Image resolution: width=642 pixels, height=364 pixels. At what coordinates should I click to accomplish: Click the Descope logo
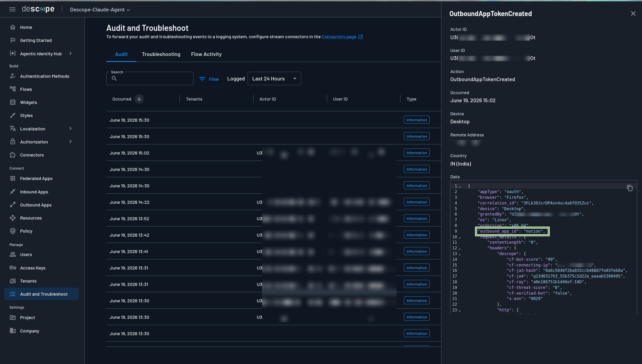pyautogui.click(x=38, y=9)
